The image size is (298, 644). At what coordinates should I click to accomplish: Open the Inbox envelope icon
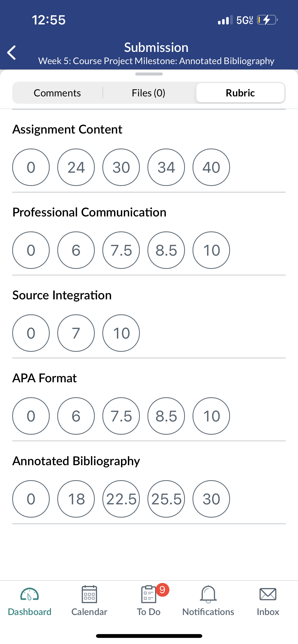[268, 594]
